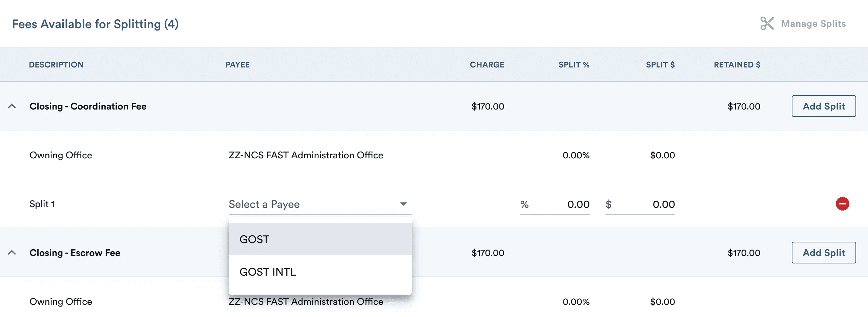This screenshot has height=317, width=868.
Task: Remove Split 1 with red minus icon
Action: (x=842, y=204)
